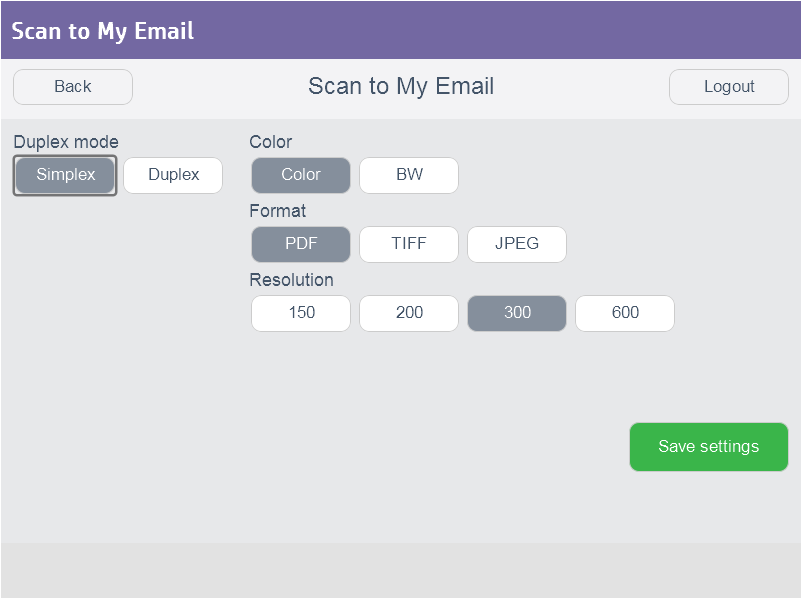The image size is (801, 598).
Task: Set resolution to 150 dpi
Action: coord(300,313)
